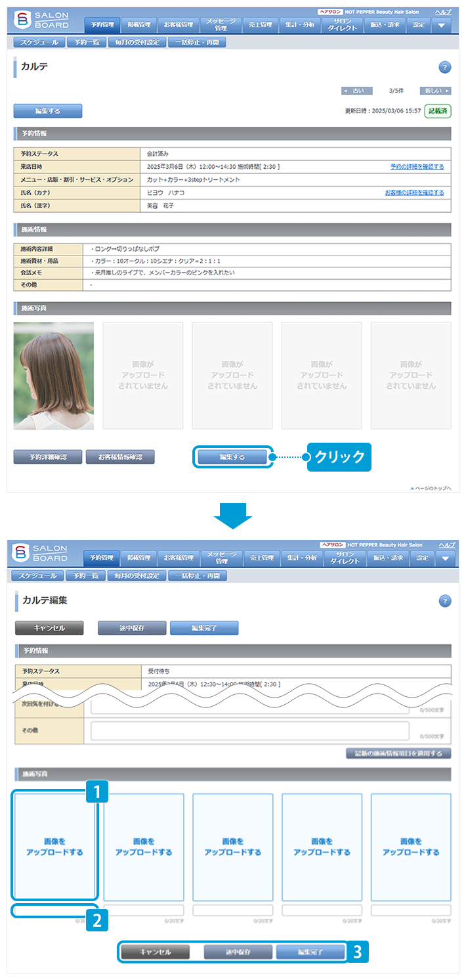Go to older record with 古い button
The width and height of the screenshot is (466, 980).
coord(357,91)
